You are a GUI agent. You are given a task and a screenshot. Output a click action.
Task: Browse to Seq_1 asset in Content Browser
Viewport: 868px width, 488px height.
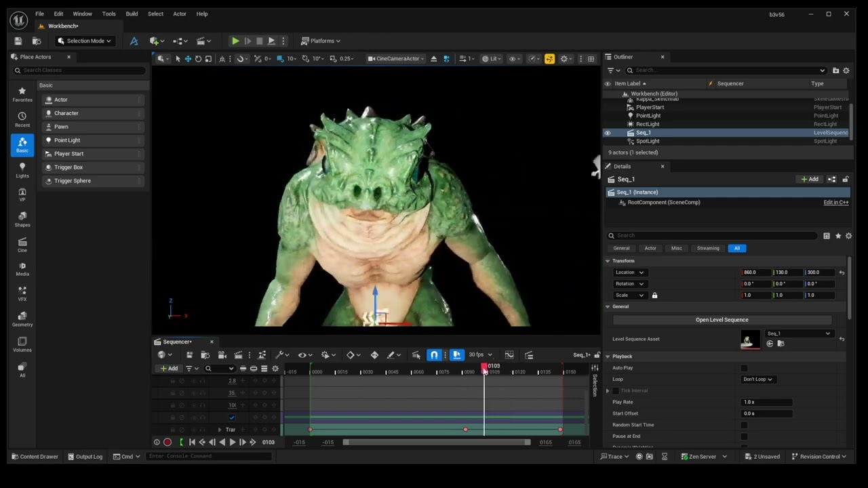click(781, 344)
